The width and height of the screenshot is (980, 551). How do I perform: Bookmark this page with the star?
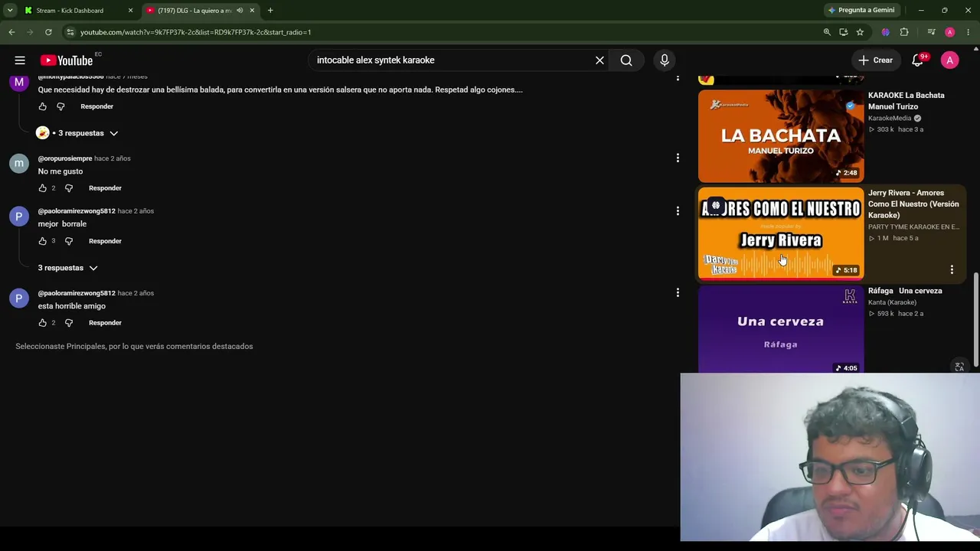tap(860, 32)
